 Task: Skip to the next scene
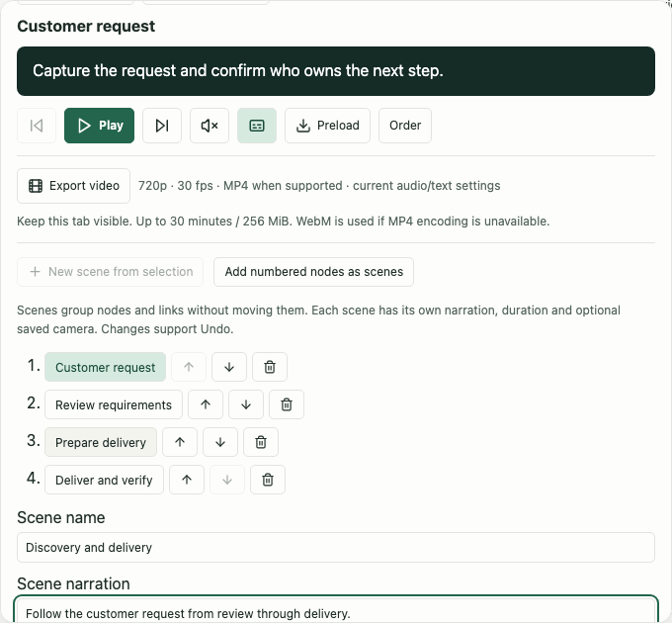point(162,126)
